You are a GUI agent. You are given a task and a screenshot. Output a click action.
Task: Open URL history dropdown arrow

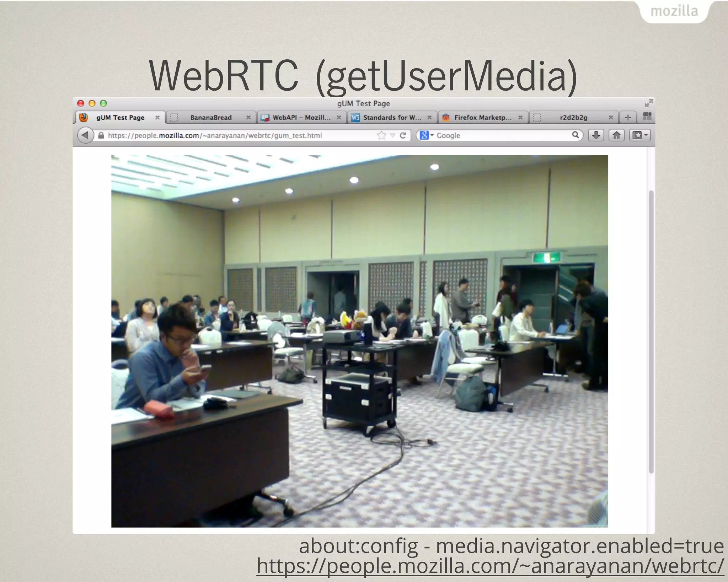[392, 135]
